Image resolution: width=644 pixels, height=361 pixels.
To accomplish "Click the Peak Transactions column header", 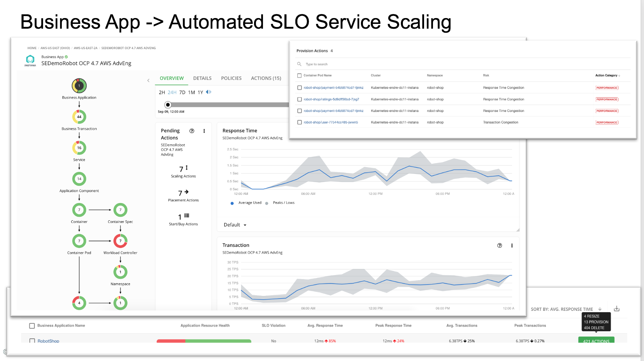I will (x=530, y=326).
